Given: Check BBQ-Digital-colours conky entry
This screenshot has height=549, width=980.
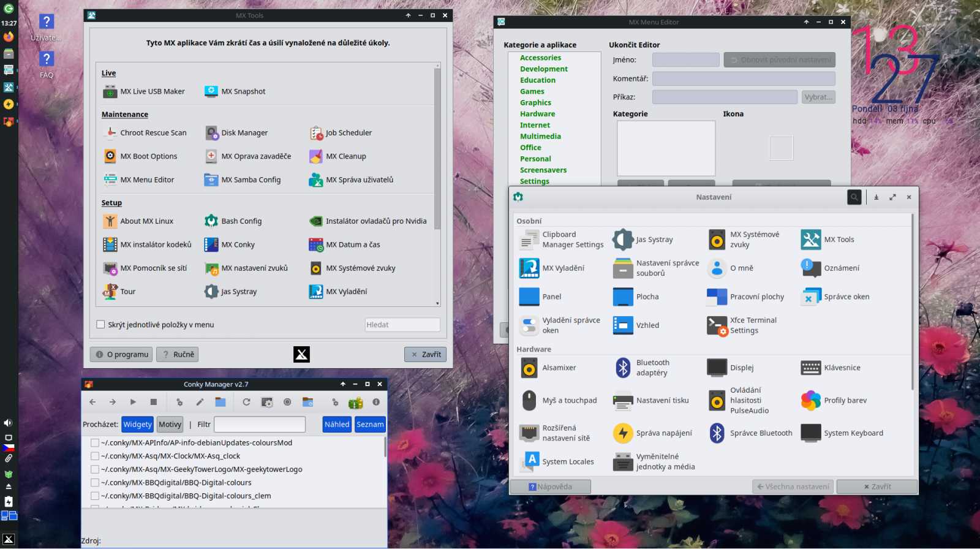Looking at the screenshot, I should tap(95, 483).
